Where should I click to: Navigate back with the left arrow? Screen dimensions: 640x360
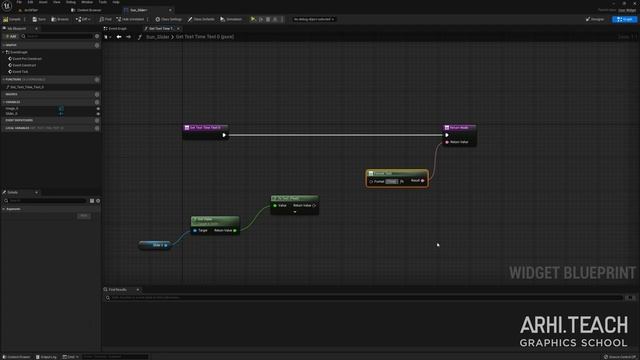click(119, 37)
